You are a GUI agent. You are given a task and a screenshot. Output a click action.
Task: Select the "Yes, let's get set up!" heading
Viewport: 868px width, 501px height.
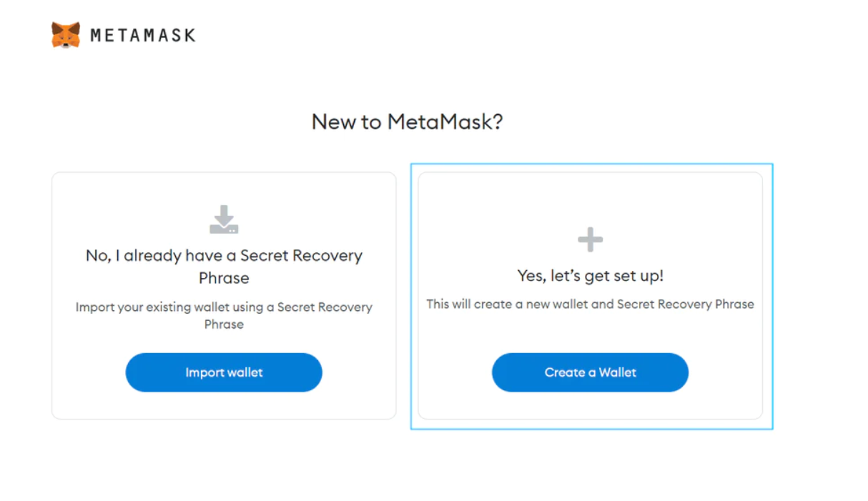click(590, 276)
